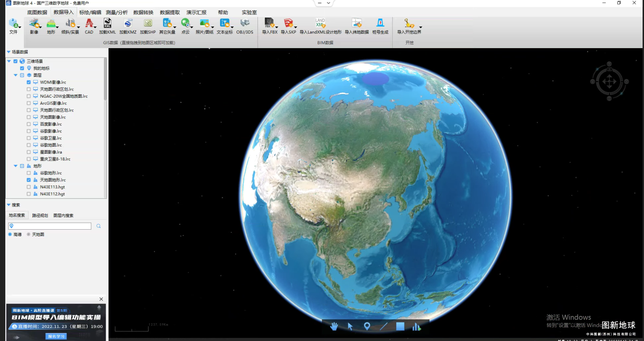The width and height of the screenshot is (644, 341).
Task: Collapse the 场景数据 panel
Action: [8, 52]
